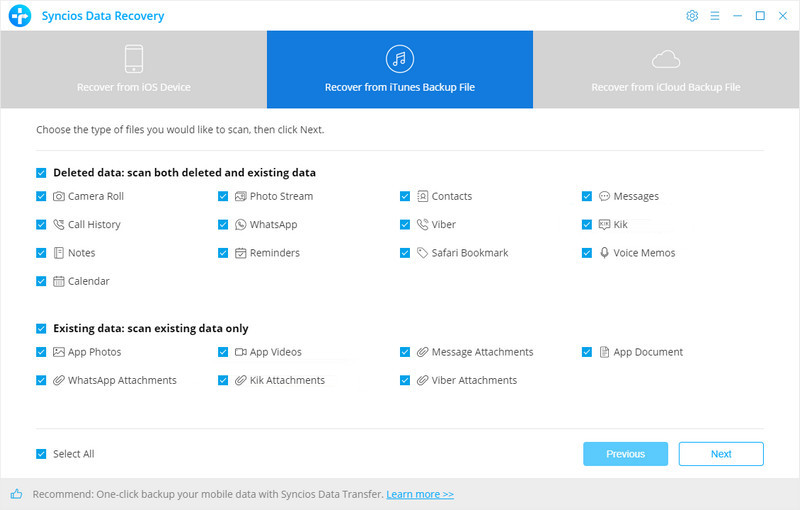The image size is (800, 510).
Task: Click the WhatsApp Attachments paperclip icon
Action: click(x=59, y=380)
